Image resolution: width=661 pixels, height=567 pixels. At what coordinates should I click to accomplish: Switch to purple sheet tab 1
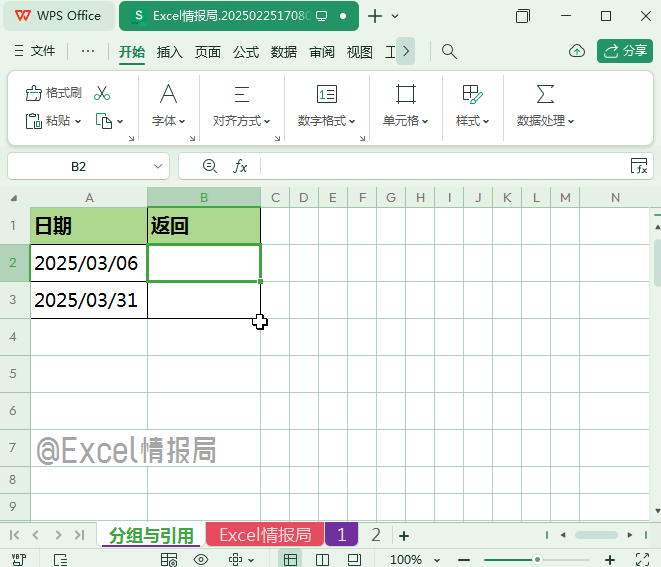[x=341, y=535]
